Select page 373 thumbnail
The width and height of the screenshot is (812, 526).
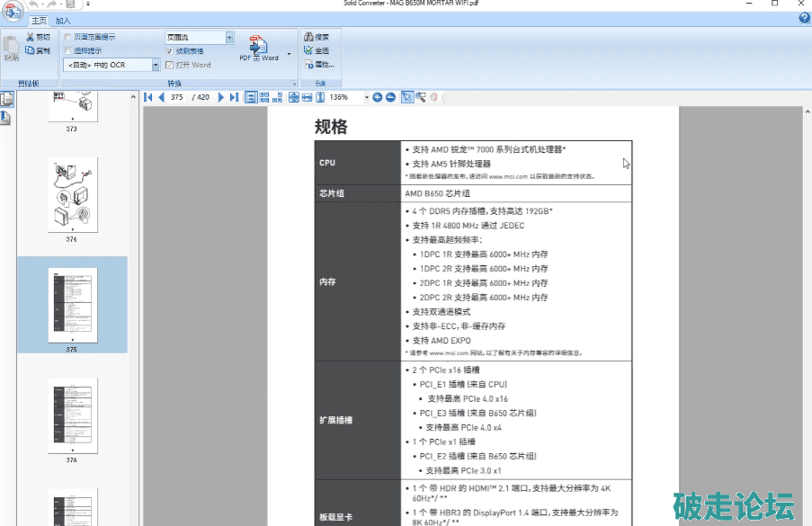point(73,107)
